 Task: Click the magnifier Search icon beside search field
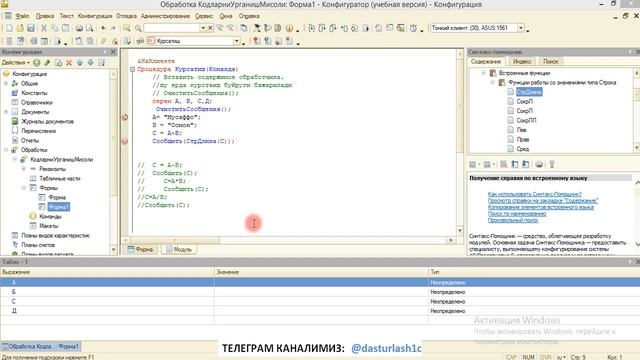138,28
